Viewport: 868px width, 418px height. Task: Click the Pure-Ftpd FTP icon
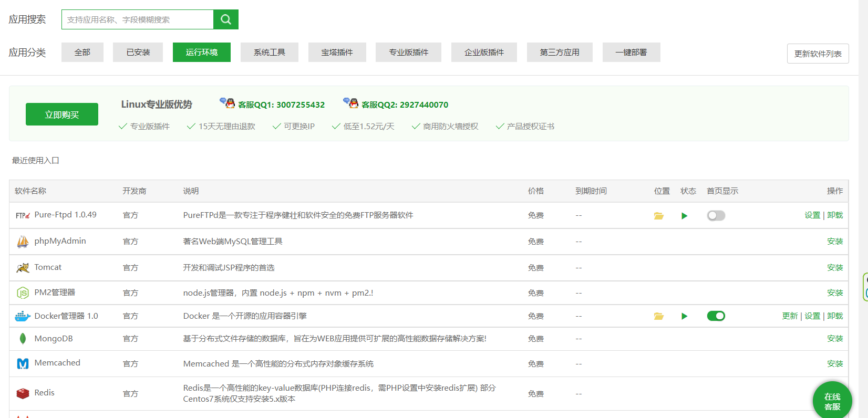(x=23, y=215)
